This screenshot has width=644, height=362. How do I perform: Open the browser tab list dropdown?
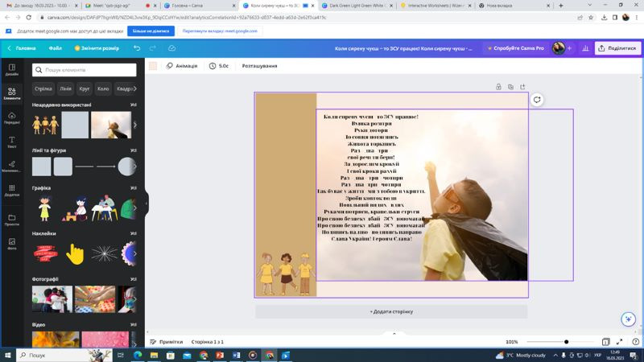590,6
